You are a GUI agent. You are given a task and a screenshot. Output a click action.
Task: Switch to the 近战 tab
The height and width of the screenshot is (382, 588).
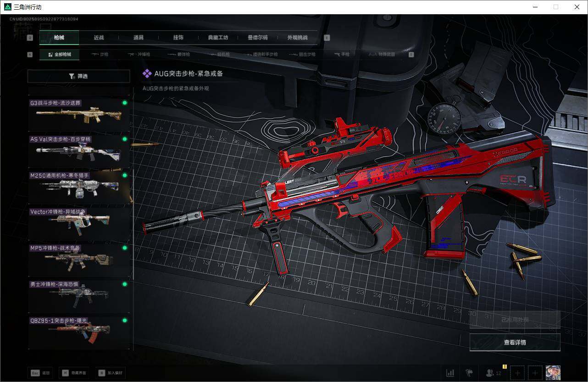click(99, 38)
